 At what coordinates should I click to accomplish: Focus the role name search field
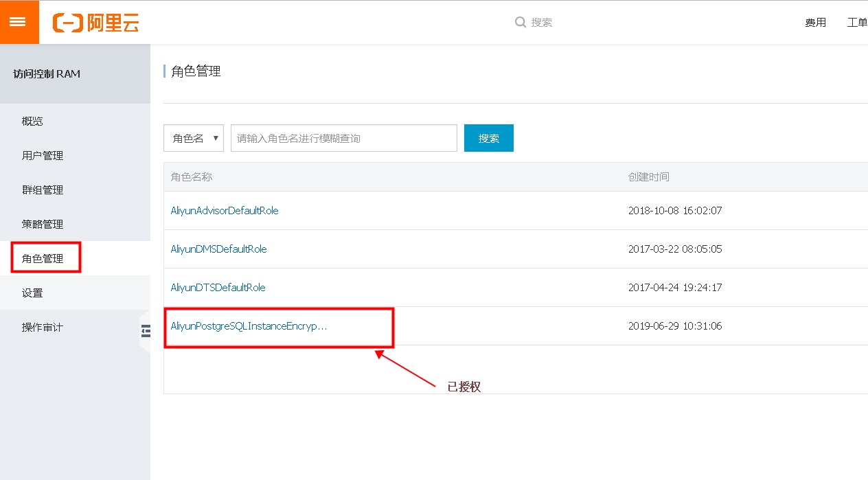(x=344, y=138)
